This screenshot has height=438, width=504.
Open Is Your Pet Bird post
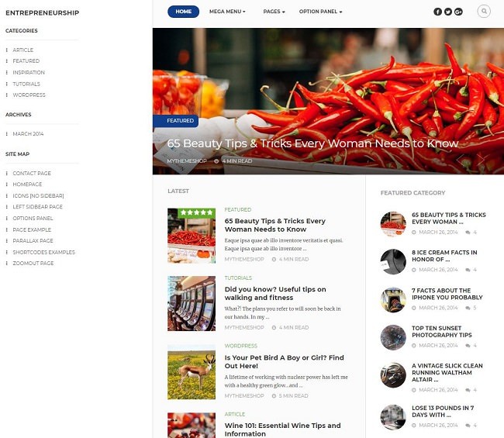[x=284, y=362]
